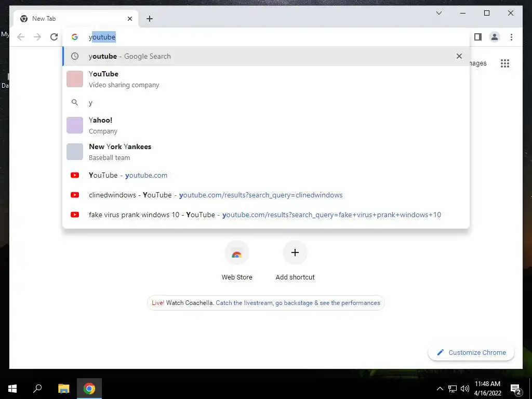Click the clock icon beside youtube suggestion
The image size is (532, 399).
point(75,56)
